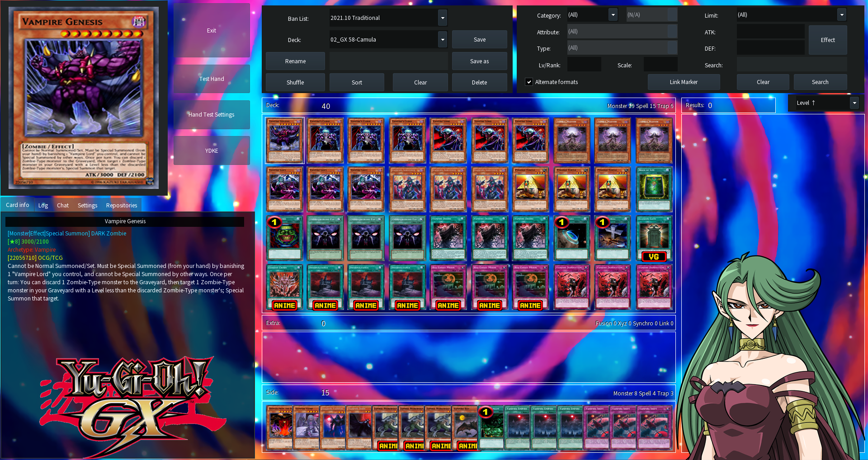
Task: Select the Genesis Crisis anime spell card
Action: point(284,287)
